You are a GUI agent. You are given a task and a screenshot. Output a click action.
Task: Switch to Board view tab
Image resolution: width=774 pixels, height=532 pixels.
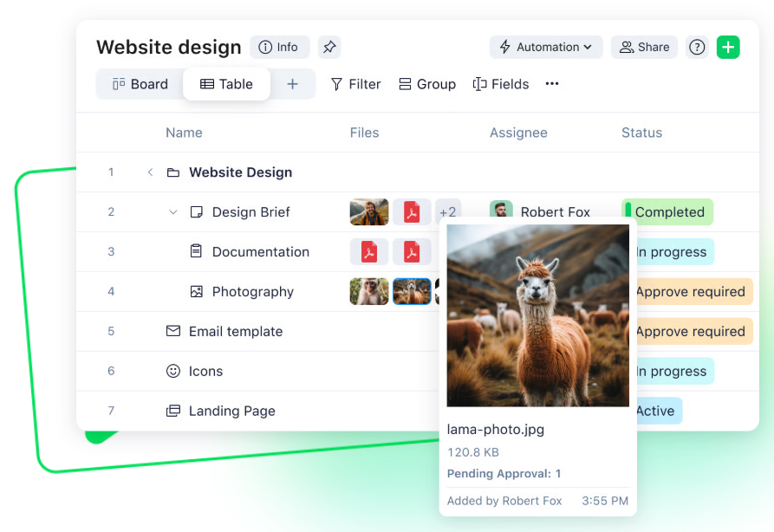click(x=140, y=84)
